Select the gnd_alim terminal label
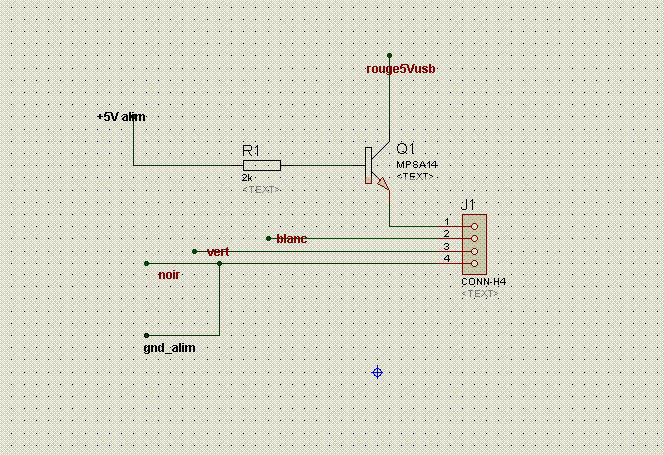 pyautogui.click(x=169, y=348)
